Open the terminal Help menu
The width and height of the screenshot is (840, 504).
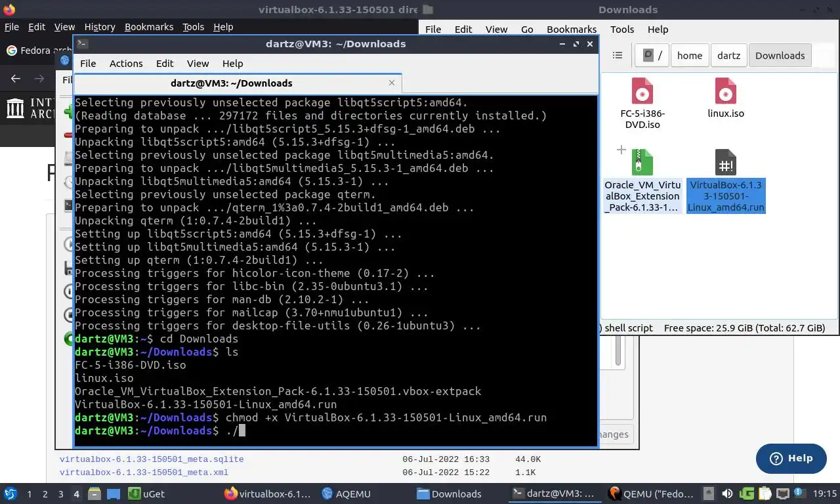[232, 64]
